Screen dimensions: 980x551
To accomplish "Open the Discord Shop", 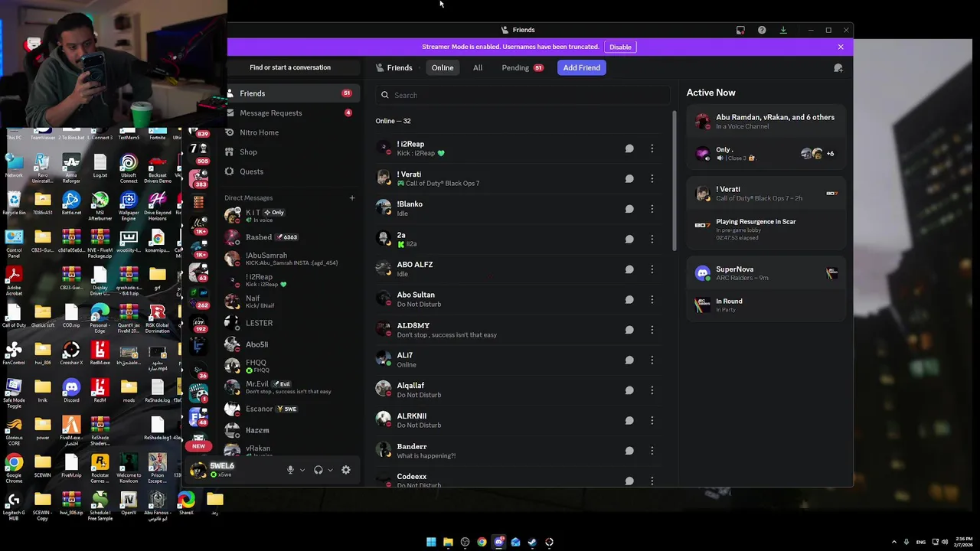I will (290, 152).
